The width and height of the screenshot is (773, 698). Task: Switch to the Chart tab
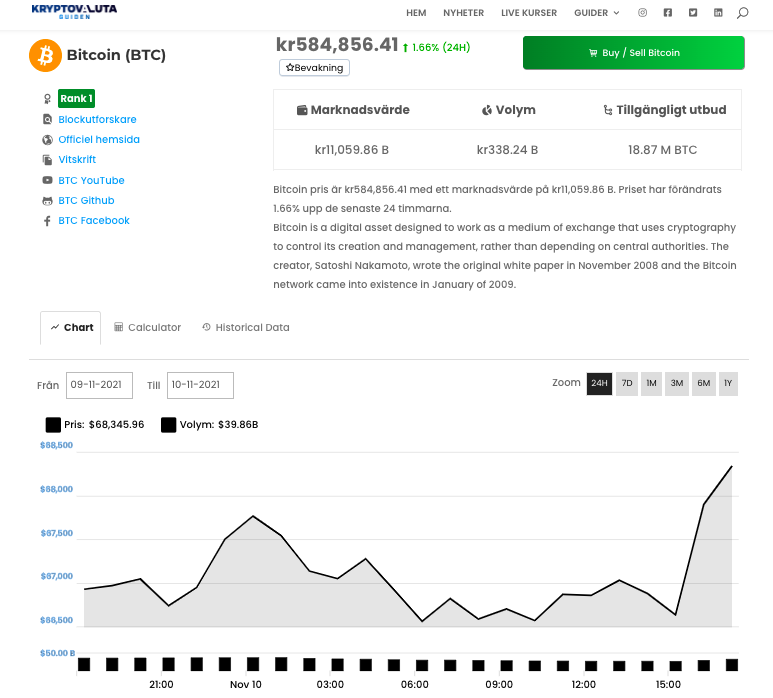click(70, 328)
